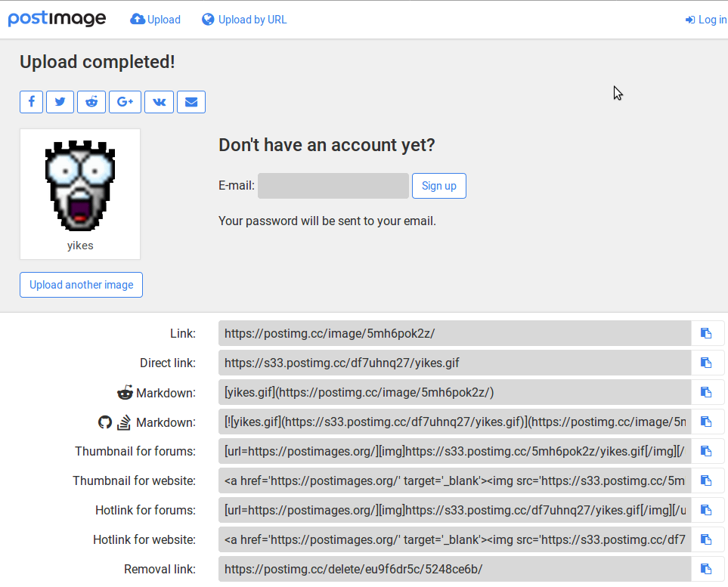This screenshot has width=728, height=587.
Task: Copy the Reddit Markdown code
Action: 707,392
